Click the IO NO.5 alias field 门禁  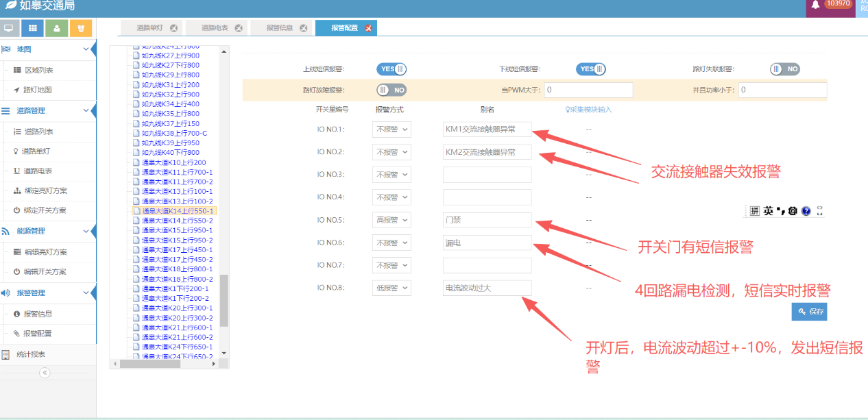487,220
